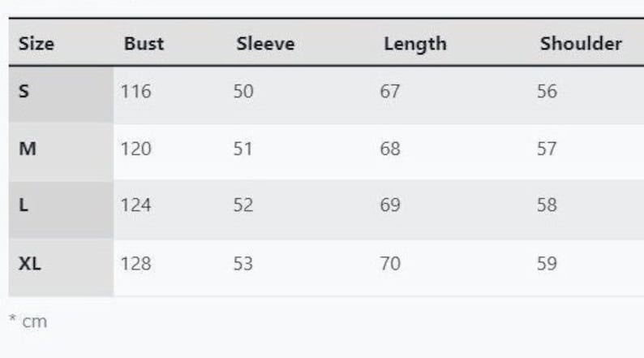This screenshot has height=358, width=644.
Task: Click the "* cm" unit footnote
Action: pos(28,321)
